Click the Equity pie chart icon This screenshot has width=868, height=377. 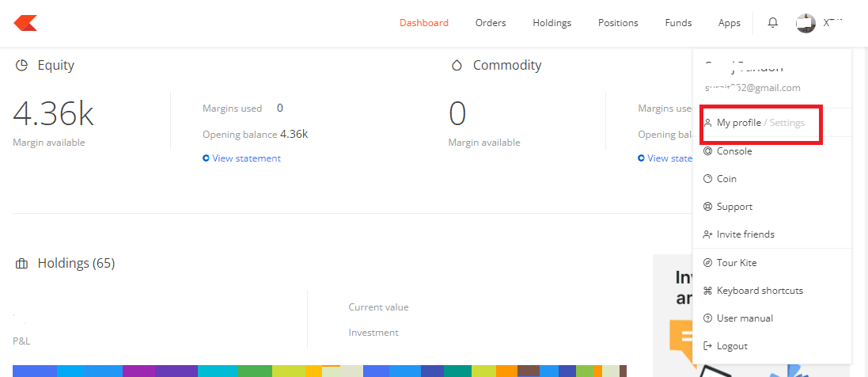click(x=22, y=66)
